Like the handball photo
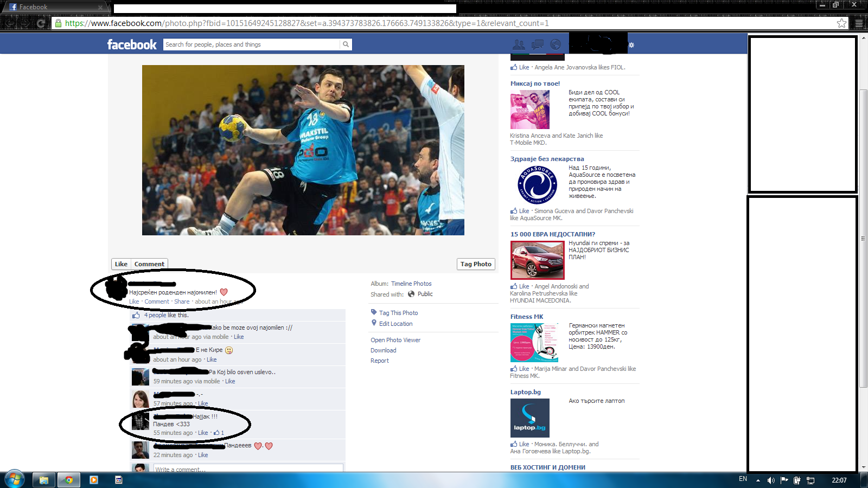Image resolution: width=868 pixels, height=488 pixels. point(121,264)
